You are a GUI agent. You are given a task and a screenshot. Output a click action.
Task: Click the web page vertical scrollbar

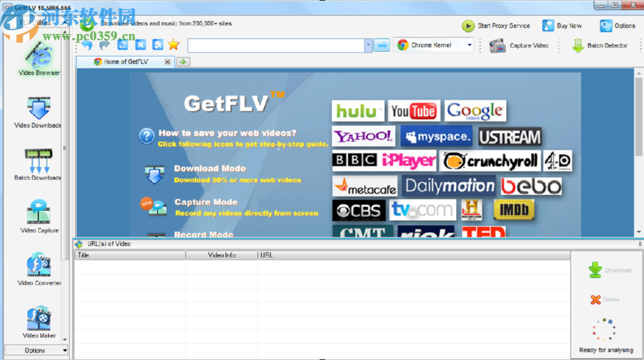(x=638, y=117)
